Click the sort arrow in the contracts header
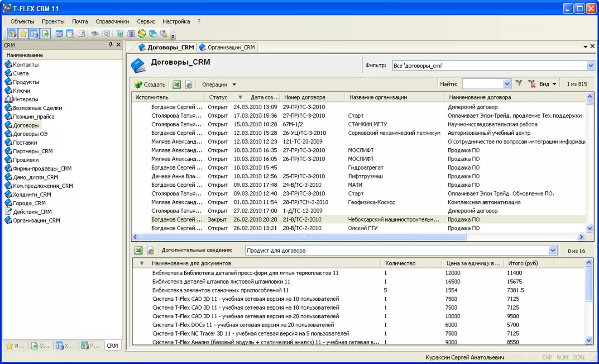This screenshot has height=364, width=599. [240, 97]
